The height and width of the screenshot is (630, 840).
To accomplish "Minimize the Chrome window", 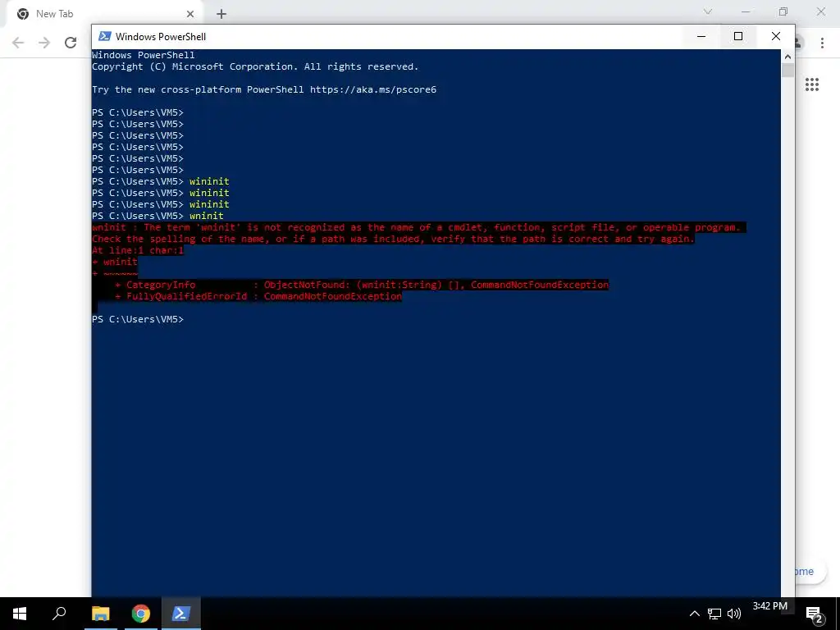I will 746,11.
